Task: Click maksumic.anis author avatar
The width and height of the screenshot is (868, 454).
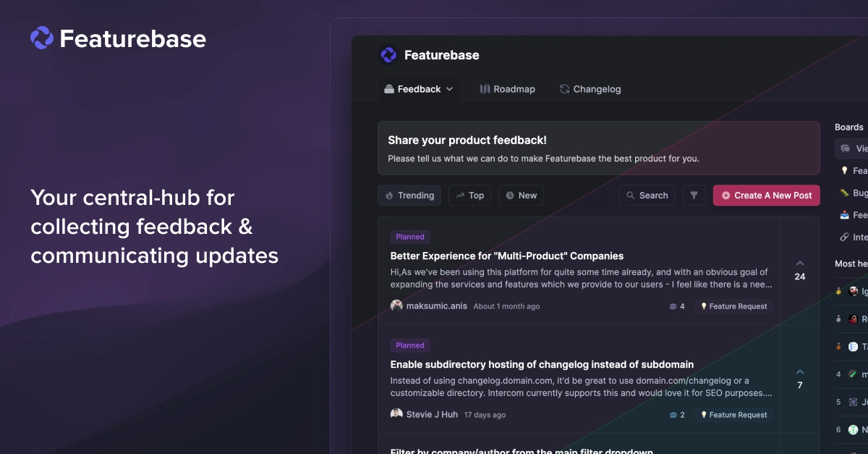Action: tap(396, 306)
